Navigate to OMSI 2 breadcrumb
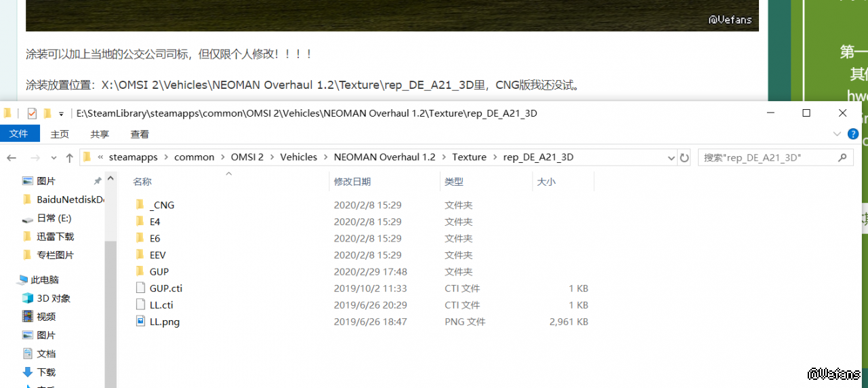 pos(247,157)
